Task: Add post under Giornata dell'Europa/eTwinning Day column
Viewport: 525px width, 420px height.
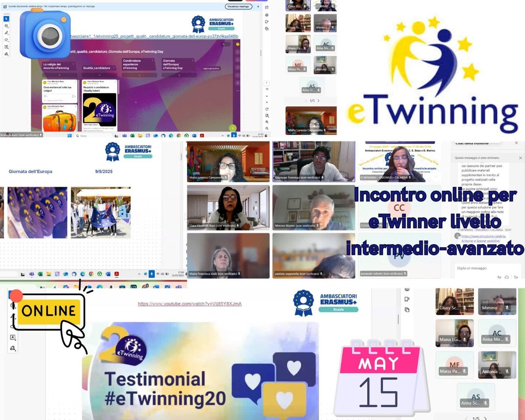Action: [x=179, y=75]
